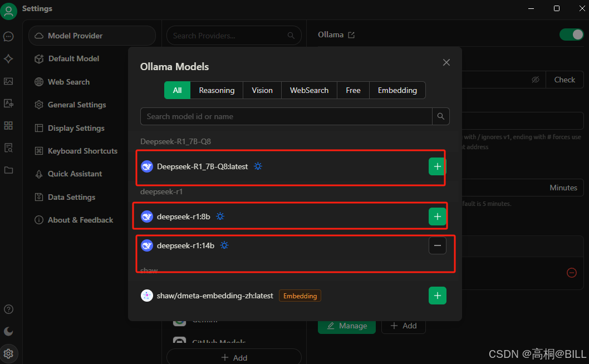Click the deepseek-r1:14b model logo
Image resolution: width=589 pixels, height=364 pixels.
147,245
